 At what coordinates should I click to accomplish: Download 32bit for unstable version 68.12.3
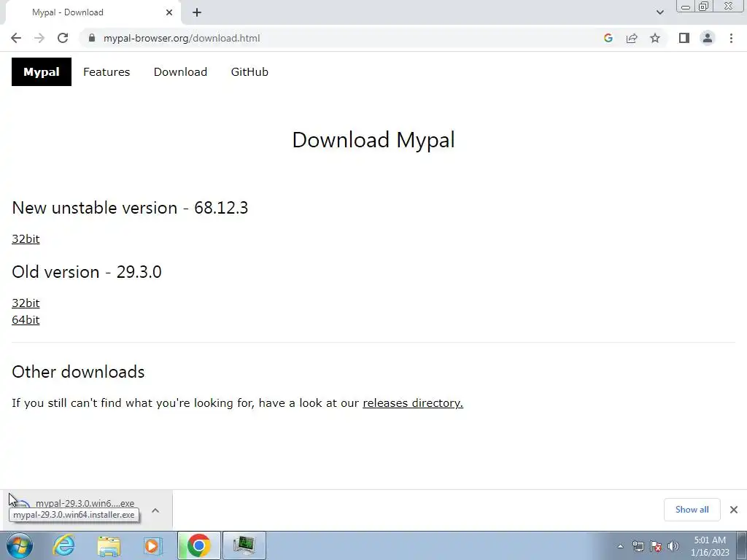tap(26, 238)
